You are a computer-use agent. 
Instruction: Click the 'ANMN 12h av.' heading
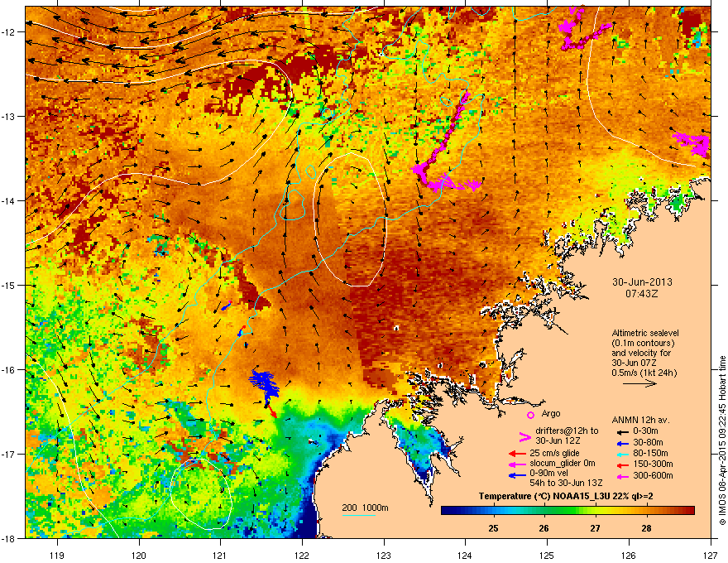pos(640,420)
